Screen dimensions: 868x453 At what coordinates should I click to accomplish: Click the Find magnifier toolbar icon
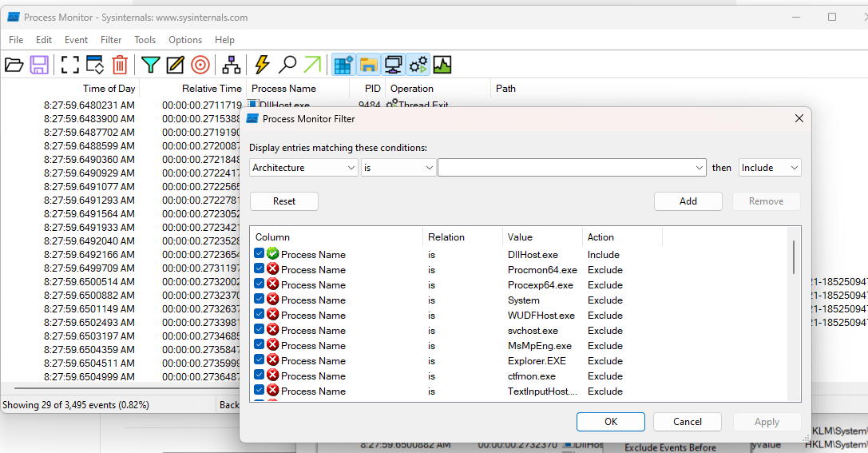click(287, 65)
